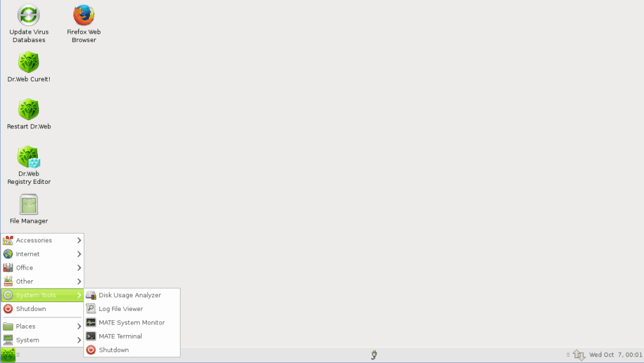Click panel grip handle beside the start button
Image resolution: width=644 pixels, height=363 pixels.
click(18, 355)
